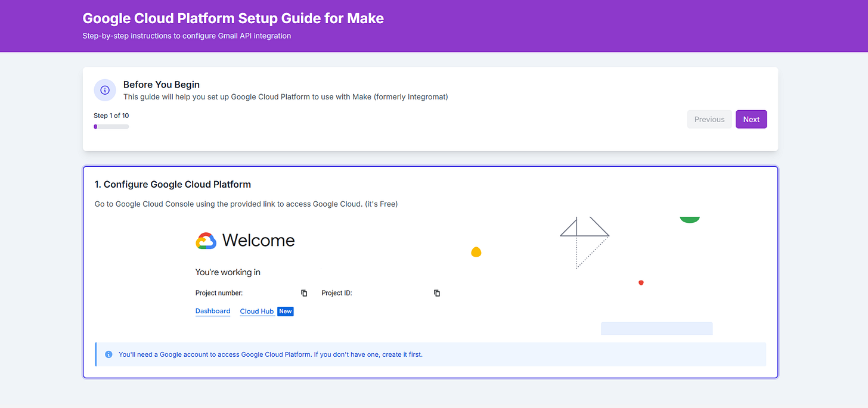Click the Google Cloud logo next to Welcome

click(206, 241)
